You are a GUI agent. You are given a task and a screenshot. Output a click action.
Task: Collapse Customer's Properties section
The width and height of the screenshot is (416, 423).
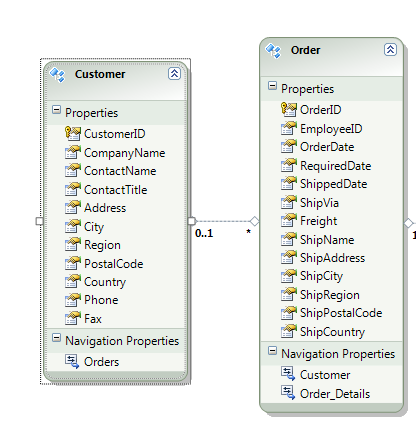(x=56, y=110)
